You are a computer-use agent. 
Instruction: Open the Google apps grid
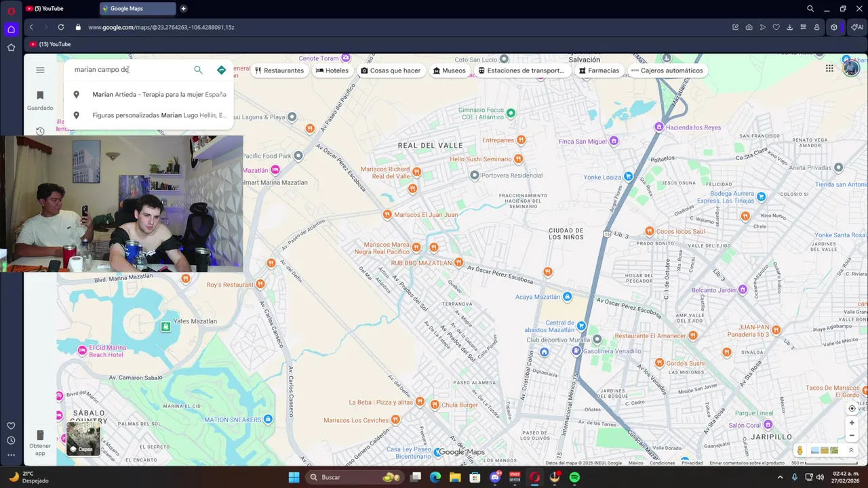click(829, 68)
